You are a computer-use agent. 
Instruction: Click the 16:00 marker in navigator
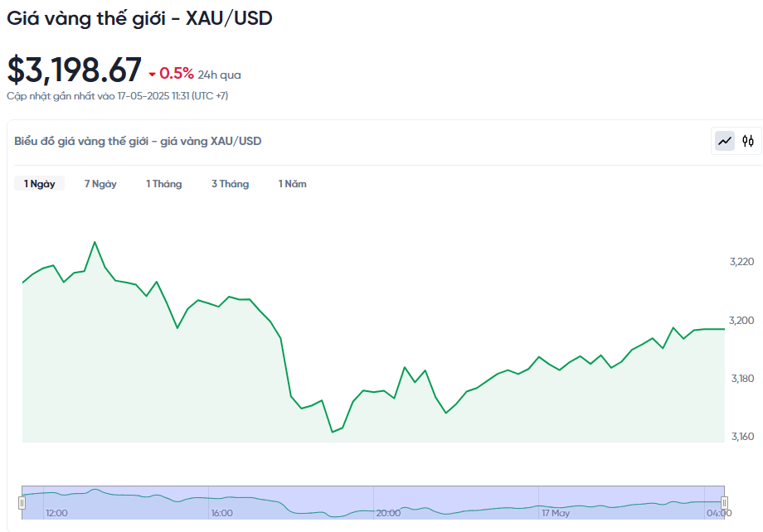222,513
